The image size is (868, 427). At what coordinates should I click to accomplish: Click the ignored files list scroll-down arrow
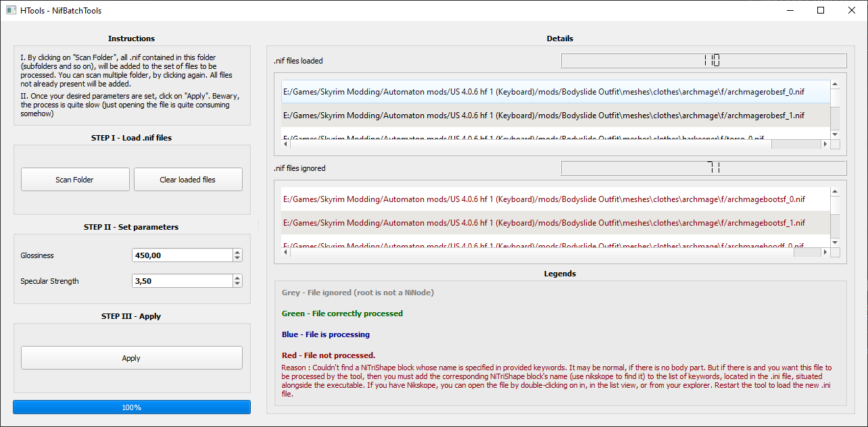835,243
